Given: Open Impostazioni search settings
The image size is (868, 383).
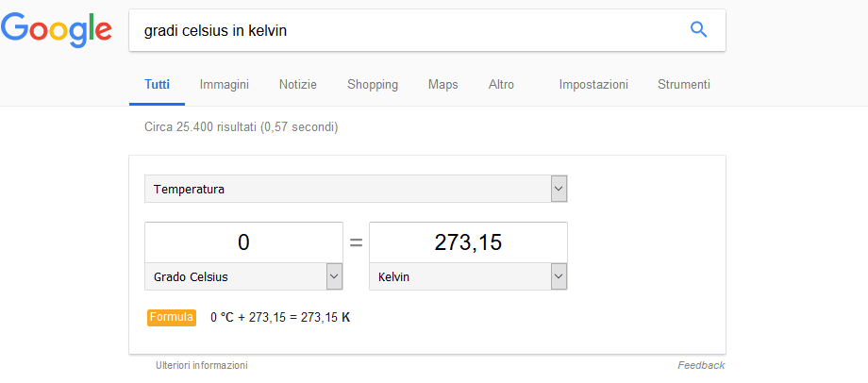Looking at the screenshot, I should pos(593,85).
